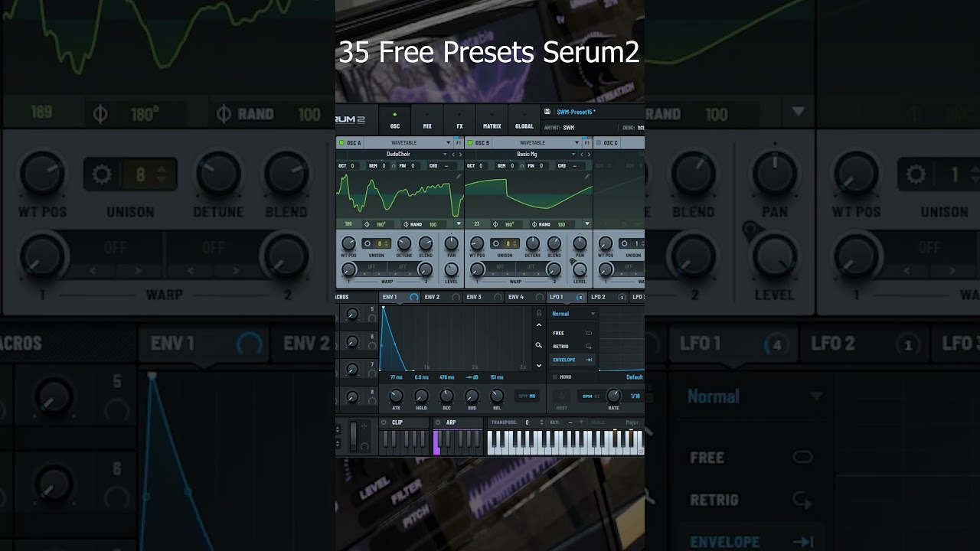
Task: Open the LFO Normal mode dropdown
Action: (x=573, y=314)
